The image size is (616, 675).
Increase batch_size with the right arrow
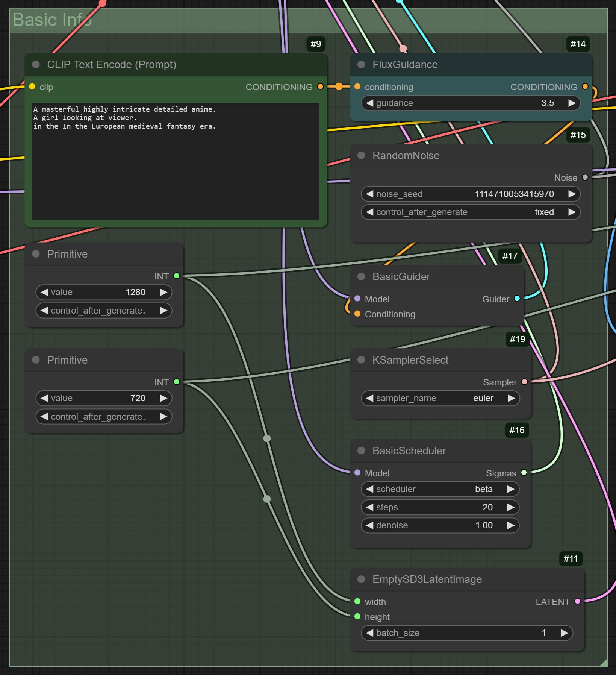[x=564, y=633]
